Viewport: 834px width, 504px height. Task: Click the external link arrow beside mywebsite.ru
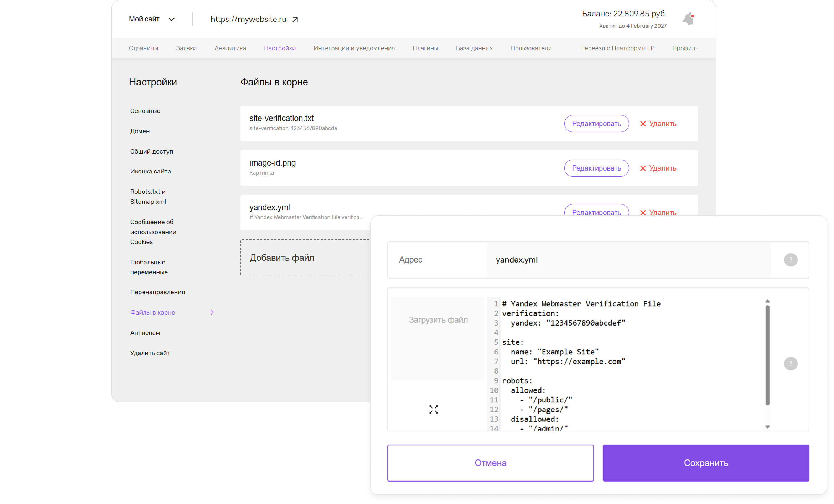coord(295,20)
